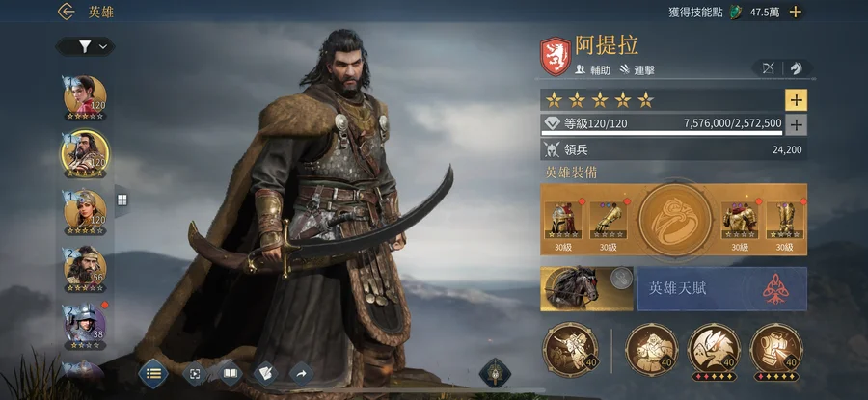The height and width of the screenshot is (400, 868).
Task: Tap the first active skill medallion
Action: pyautogui.click(x=570, y=350)
